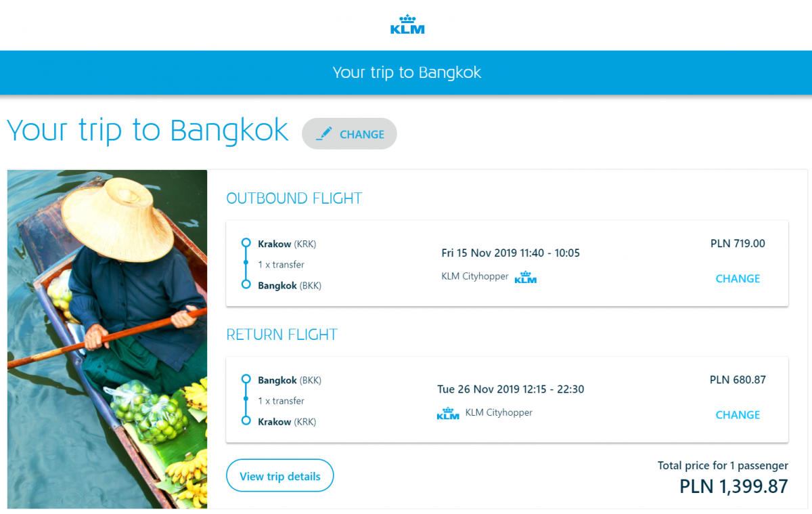Click the KLM logo at top
Image resolution: width=812 pixels, height=514 pixels.
click(x=407, y=24)
